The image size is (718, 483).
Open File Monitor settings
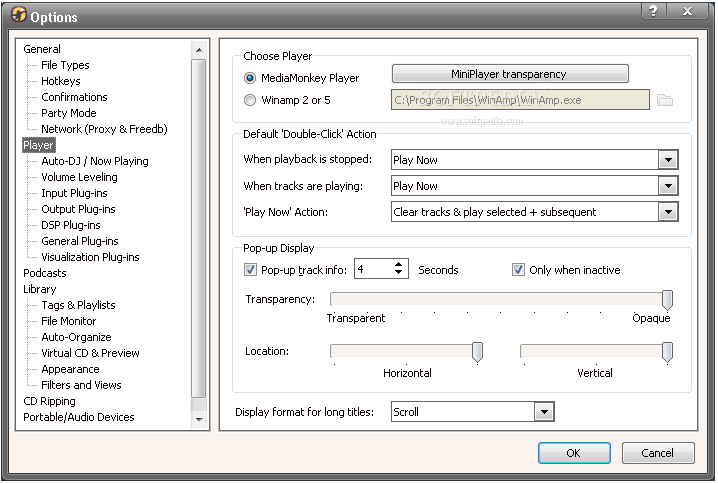[69, 321]
